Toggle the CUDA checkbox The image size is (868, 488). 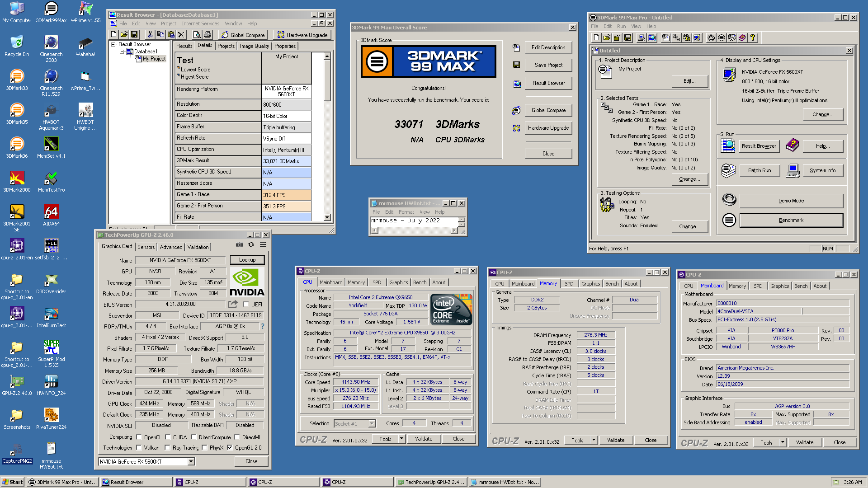(168, 437)
